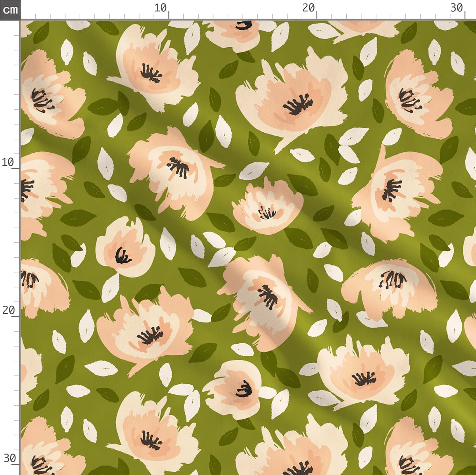Image resolution: width=476 pixels, height=475 pixels.
Task: Select the 10 label on the vertical ruler
Action: coord(8,162)
